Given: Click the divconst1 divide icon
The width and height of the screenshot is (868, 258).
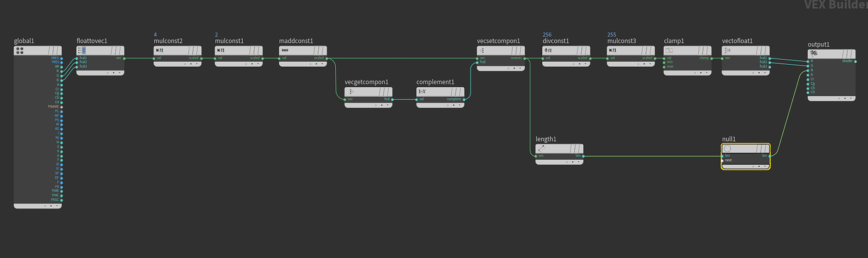Looking at the screenshot, I should pos(548,50).
